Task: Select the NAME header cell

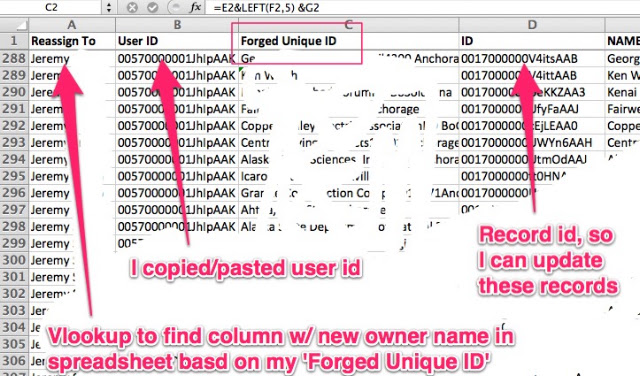Action: tap(623, 41)
